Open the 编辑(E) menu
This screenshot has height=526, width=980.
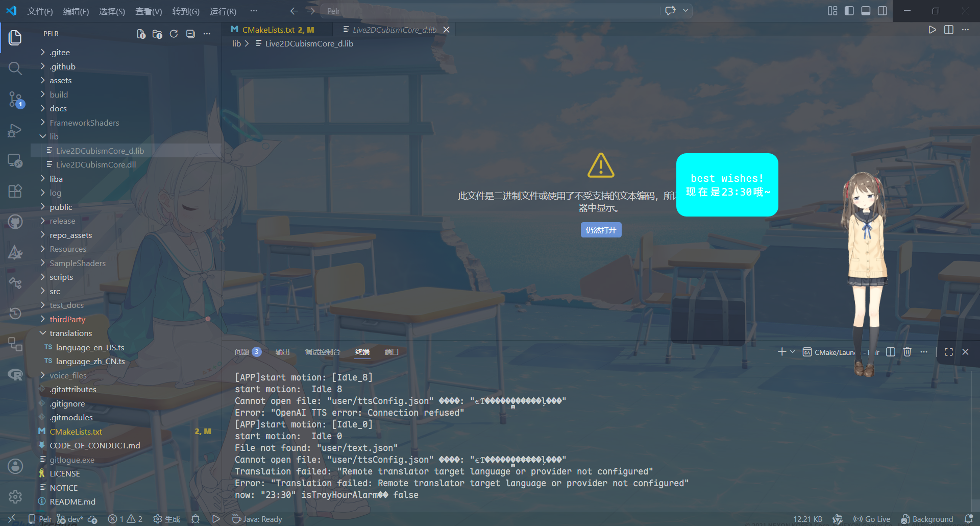(76, 11)
